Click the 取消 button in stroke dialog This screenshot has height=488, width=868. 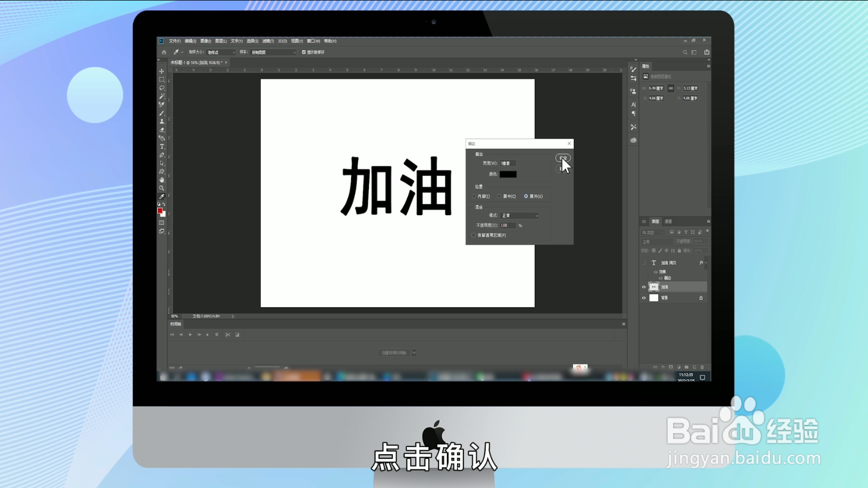click(562, 168)
